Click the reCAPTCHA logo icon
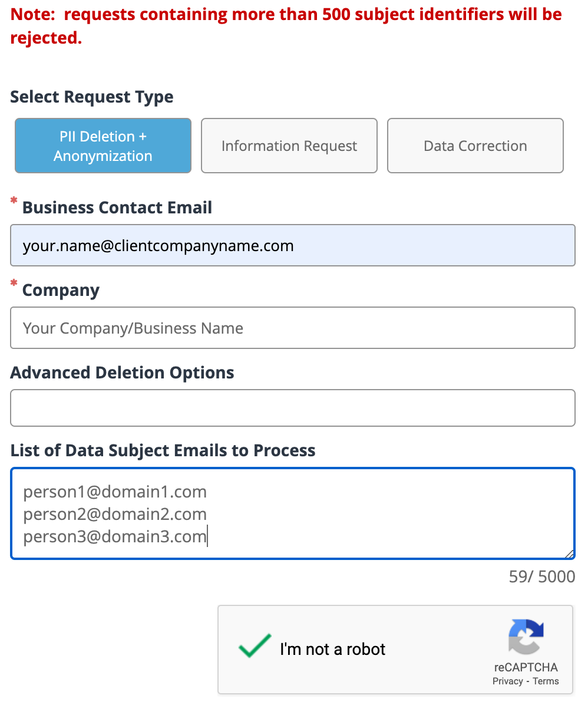588x705 pixels. 526,637
